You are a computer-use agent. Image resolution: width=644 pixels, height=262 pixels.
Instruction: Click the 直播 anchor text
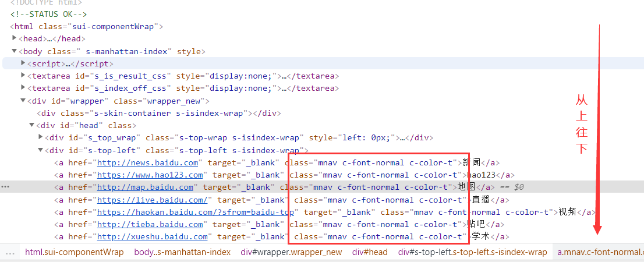pos(481,200)
